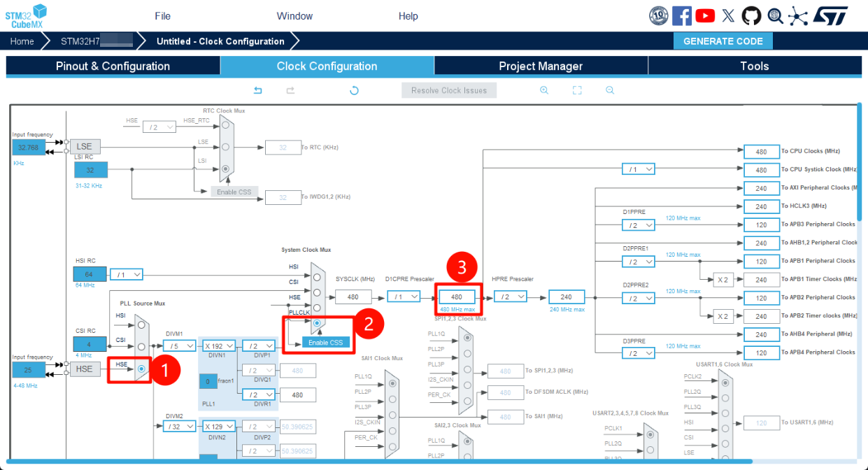Viewport: 868px width, 470px height.
Task: Open the HPRE Prescaler /2 dropdown
Action: coord(511,297)
